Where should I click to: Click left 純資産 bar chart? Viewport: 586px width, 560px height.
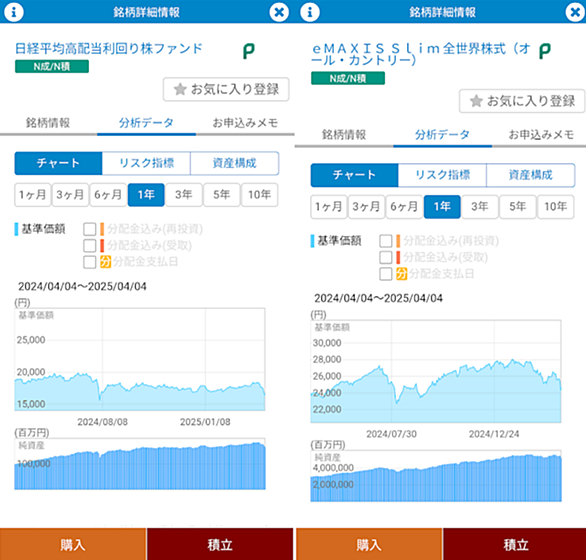(x=140, y=464)
